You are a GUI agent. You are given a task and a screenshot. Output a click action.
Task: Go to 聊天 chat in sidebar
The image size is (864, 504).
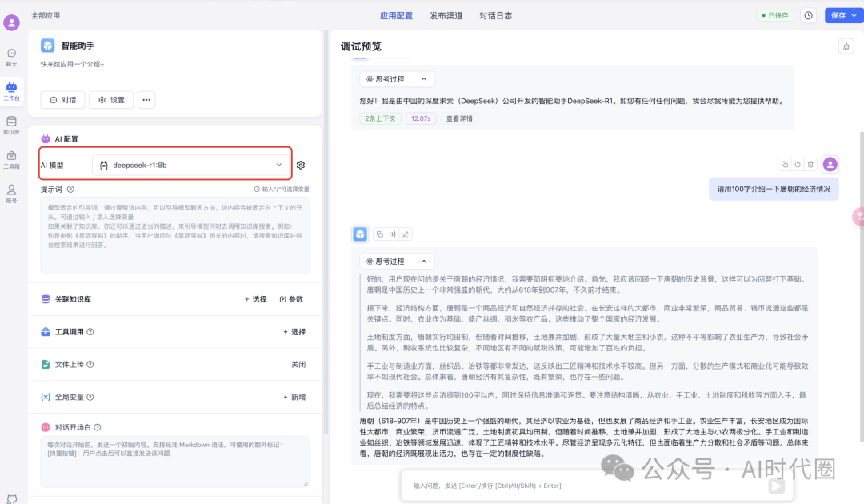pos(11,58)
